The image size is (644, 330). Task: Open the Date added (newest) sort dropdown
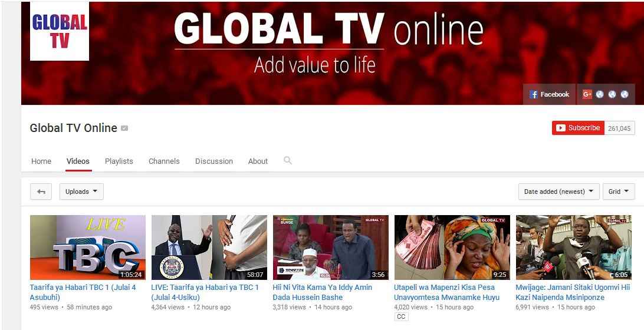pyautogui.click(x=558, y=192)
